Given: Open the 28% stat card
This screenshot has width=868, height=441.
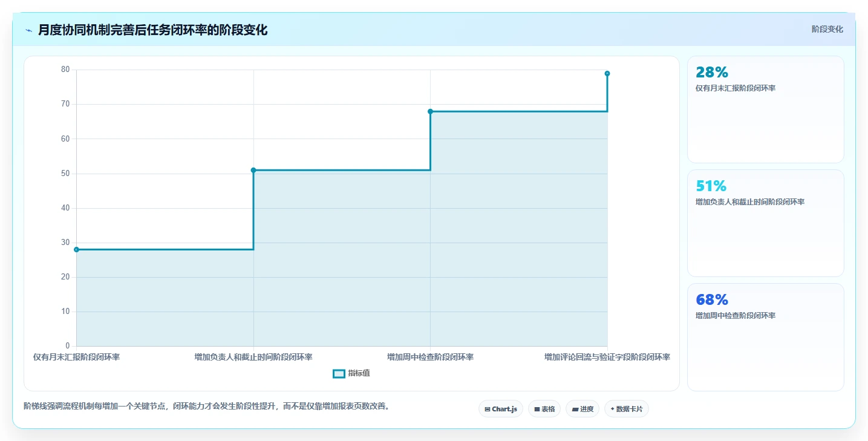Looking at the screenshot, I should (765, 109).
